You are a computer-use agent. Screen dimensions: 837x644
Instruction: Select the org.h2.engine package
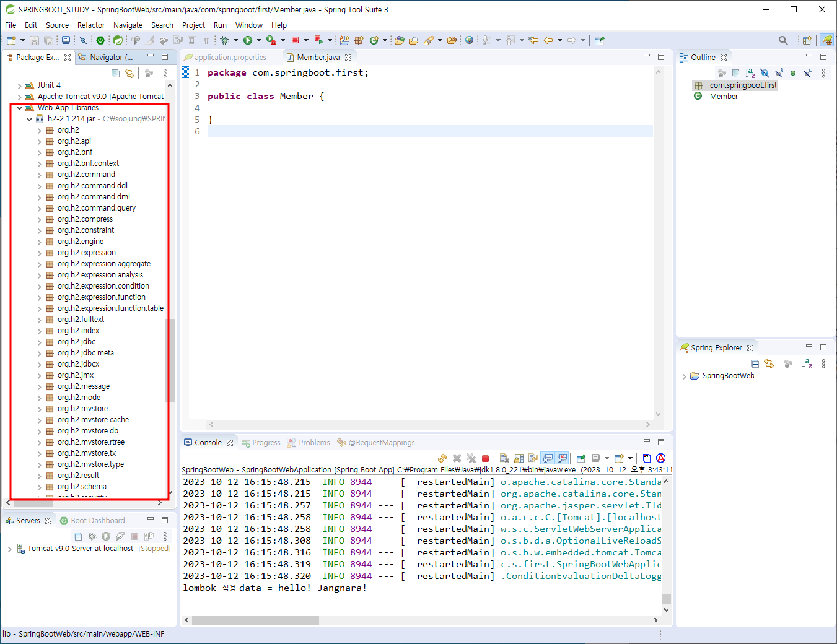[x=81, y=241]
